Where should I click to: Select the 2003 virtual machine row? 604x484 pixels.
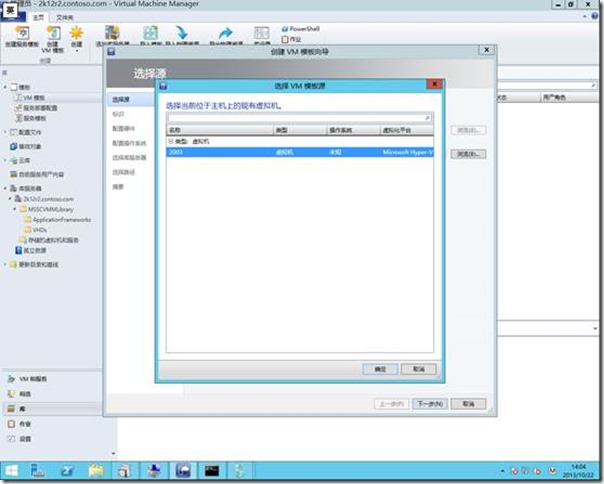click(300, 152)
